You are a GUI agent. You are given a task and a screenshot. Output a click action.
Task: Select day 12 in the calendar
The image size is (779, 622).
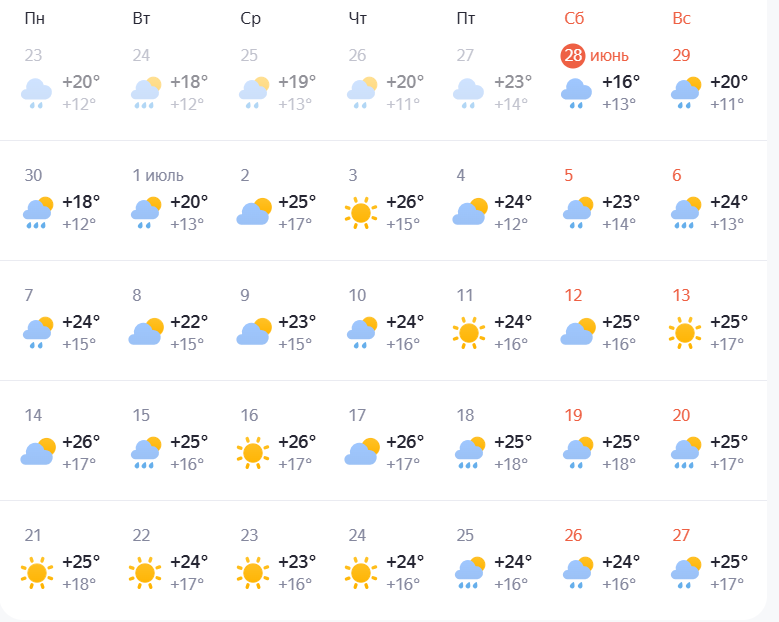[x=574, y=296]
